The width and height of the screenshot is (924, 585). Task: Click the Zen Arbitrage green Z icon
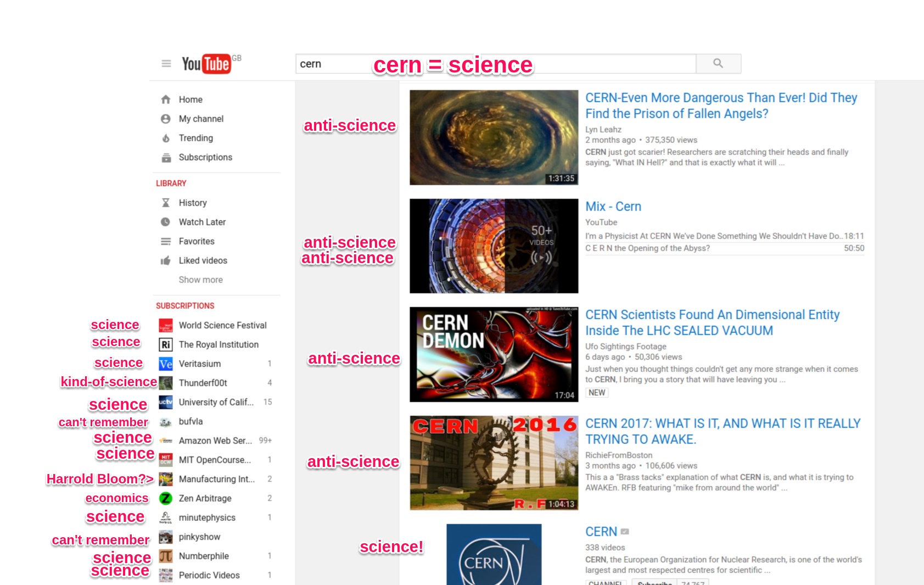(x=166, y=498)
